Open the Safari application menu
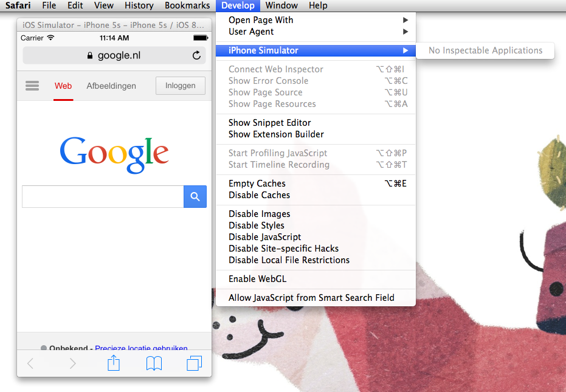 click(18, 5)
